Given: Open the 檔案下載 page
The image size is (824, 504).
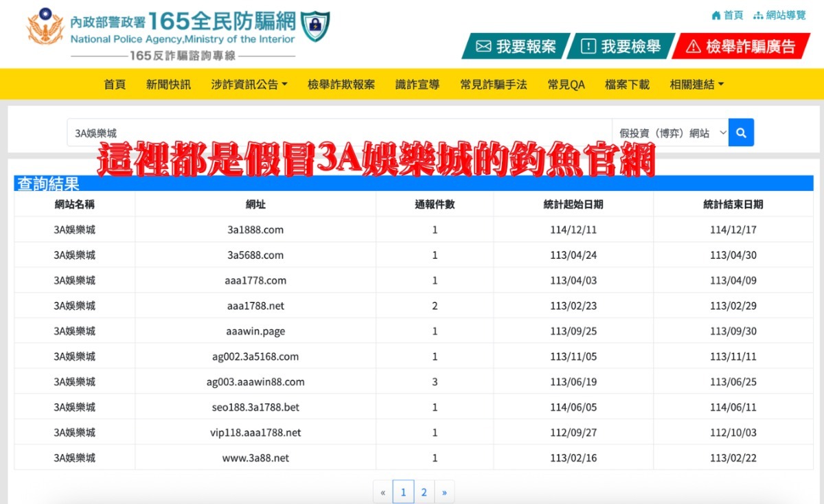Looking at the screenshot, I should click(x=626, y=84).
